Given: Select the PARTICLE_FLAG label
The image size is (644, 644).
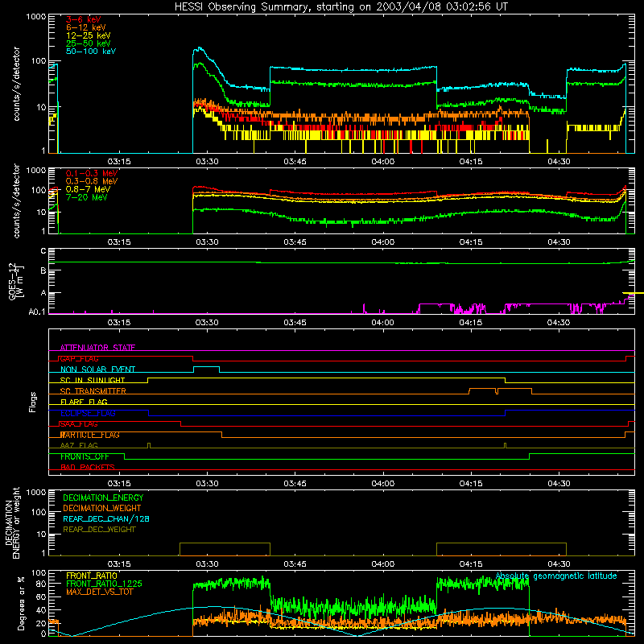Looking at the screenshot, I should point(90,435).
